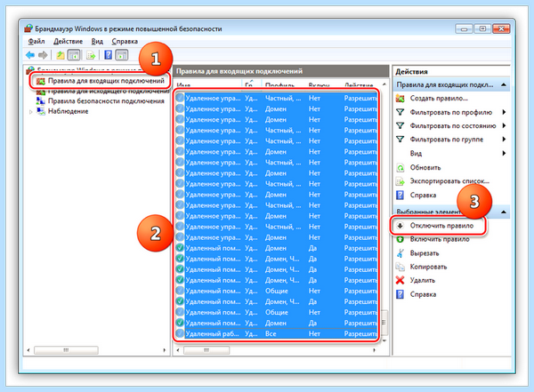
Task: Select the Удаленный раб... rule row
Action: [x=276, y=334]
